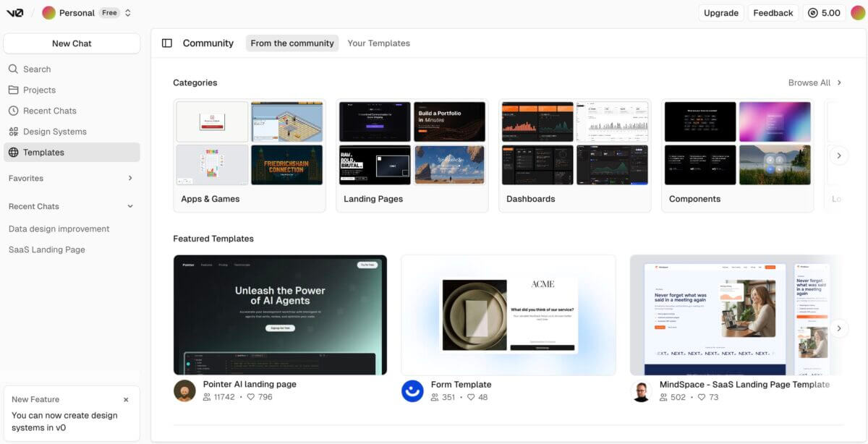Toggle the sidebar panel icon
868x444 pixels.
(x=167, y=43)
